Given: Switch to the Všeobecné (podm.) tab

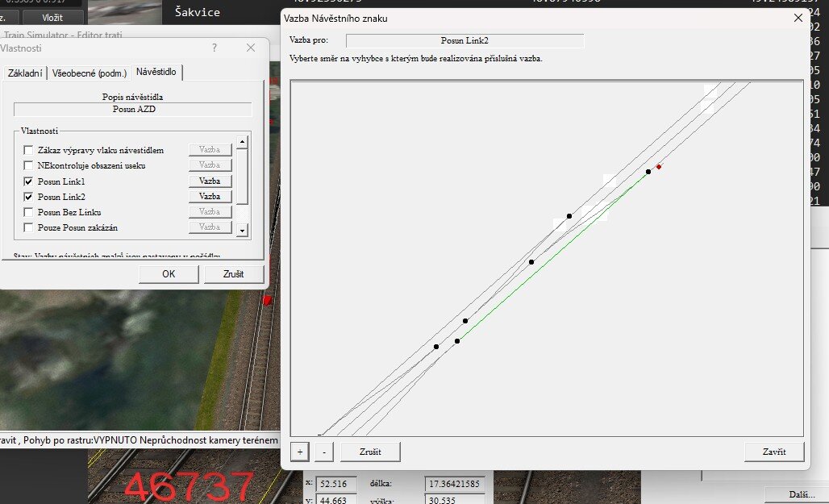Looking at the screenshot, I should pos(90,73).
